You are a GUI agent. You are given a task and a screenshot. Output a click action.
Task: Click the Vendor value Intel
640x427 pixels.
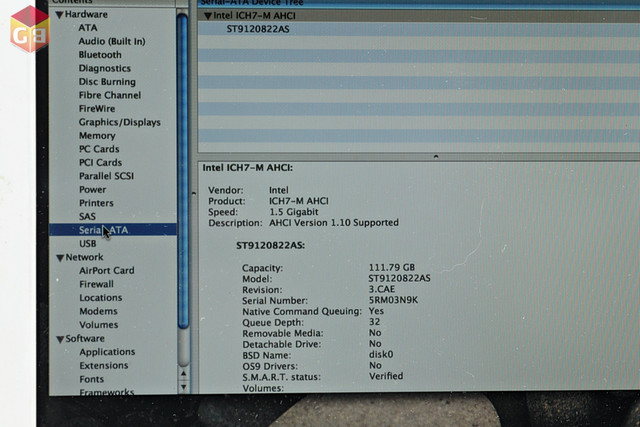tap(279, 190)
